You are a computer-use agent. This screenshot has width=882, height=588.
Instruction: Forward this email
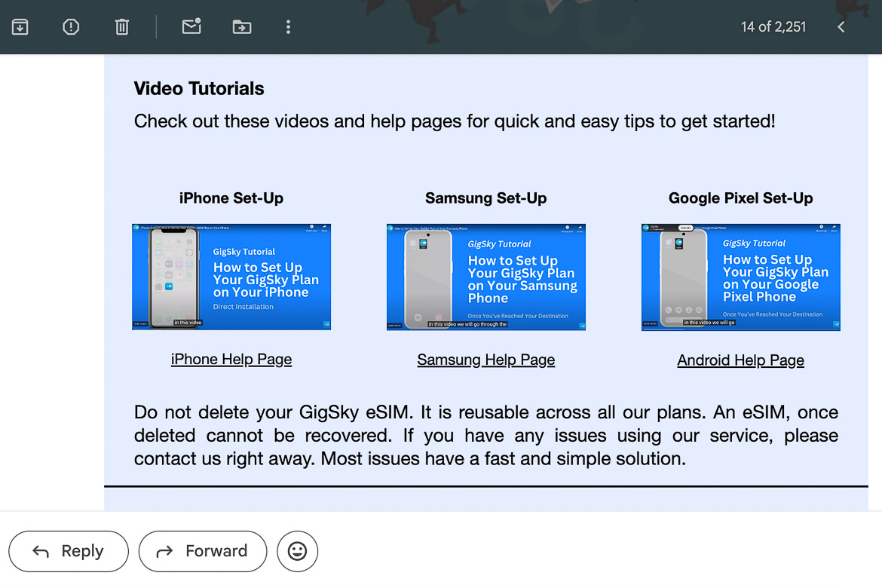[x=202, y=551]
